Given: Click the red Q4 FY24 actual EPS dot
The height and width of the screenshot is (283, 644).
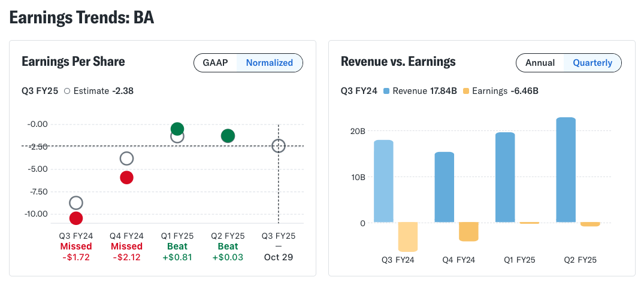Looking at the screenshot, I should pos(126,178).
